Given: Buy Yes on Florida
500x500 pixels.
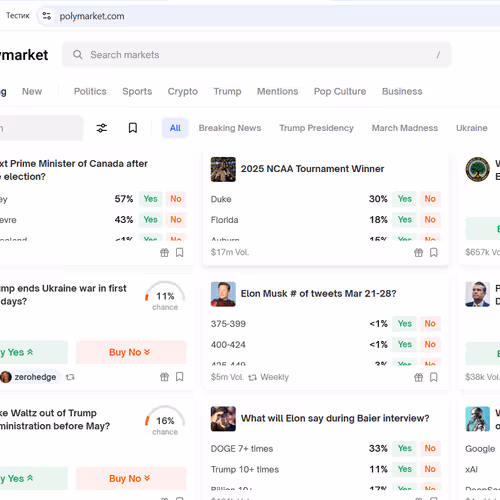Looking at the screenshot, I should [404, 220].
